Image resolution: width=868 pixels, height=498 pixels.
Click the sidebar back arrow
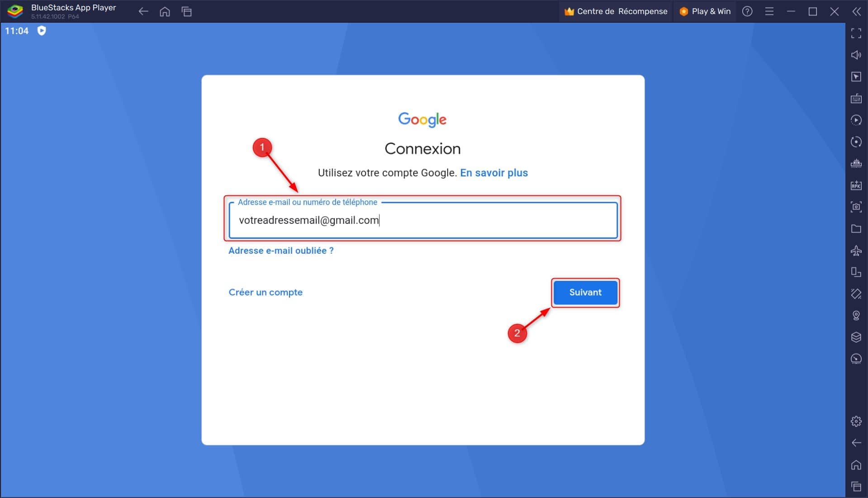[856, 443]
